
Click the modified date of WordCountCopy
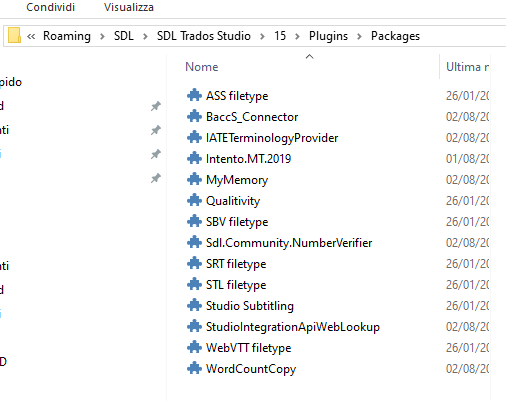click(467, 369)
